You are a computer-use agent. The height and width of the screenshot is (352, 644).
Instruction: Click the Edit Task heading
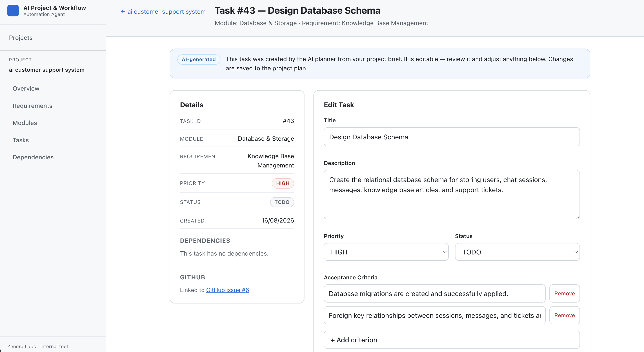339,105
